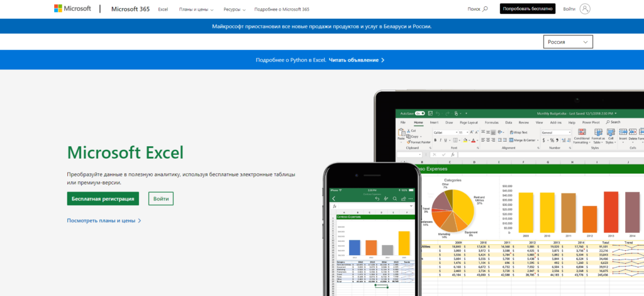Click the Поиск search label in header
The width and height of the screenshot is (644, 296).
[x=474, y=9]
